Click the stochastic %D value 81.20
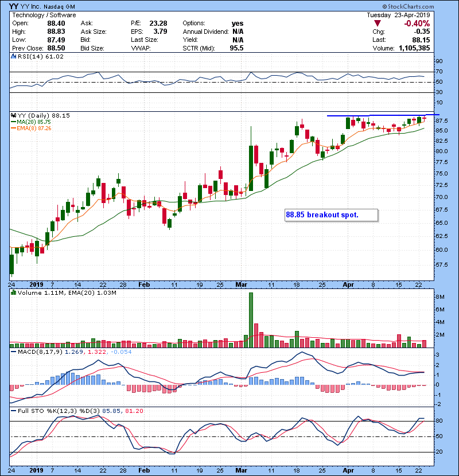459x476 pixels. tap(134, 411)
